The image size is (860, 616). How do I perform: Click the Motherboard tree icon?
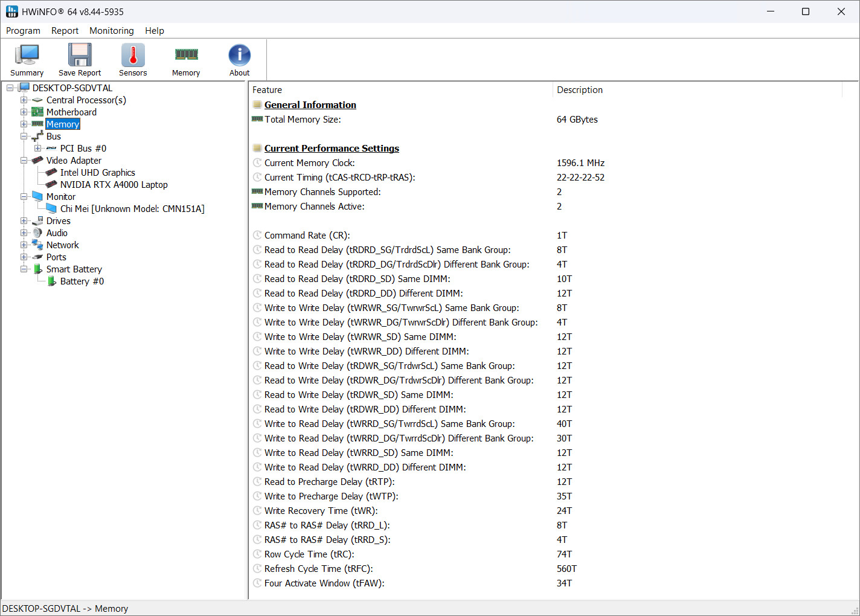(x=37, y=112)
